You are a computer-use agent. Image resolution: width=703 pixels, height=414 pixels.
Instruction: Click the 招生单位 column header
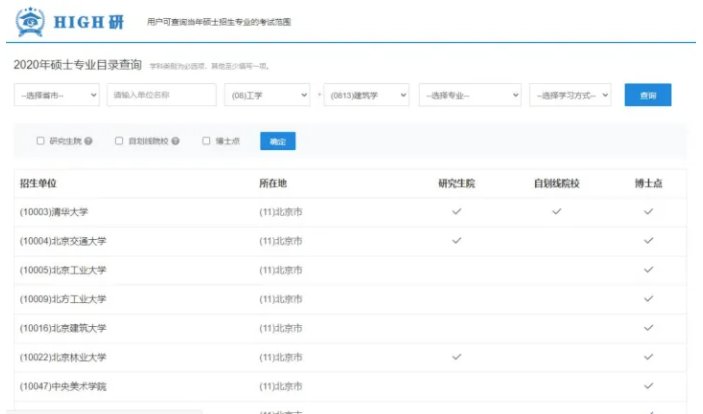click(38, 183)
